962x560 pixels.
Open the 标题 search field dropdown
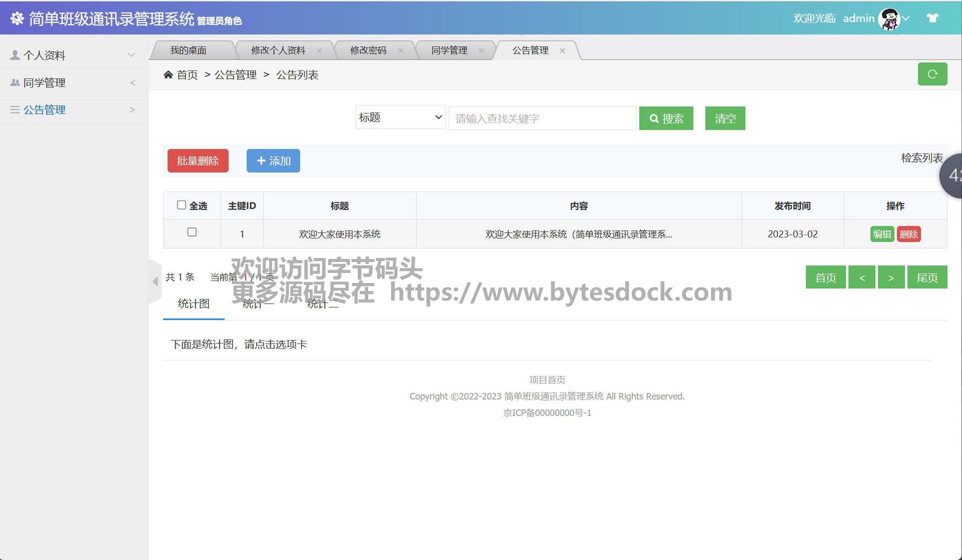pyautogui.click(x=400, y=117)
